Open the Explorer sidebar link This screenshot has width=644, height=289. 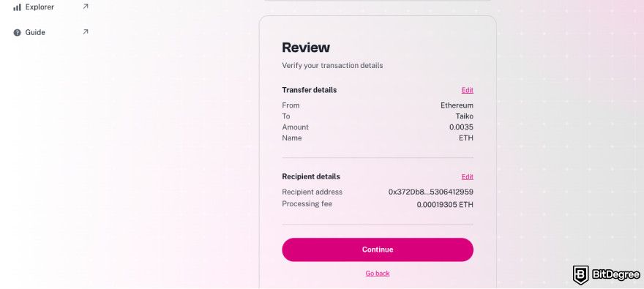[40, 7]
